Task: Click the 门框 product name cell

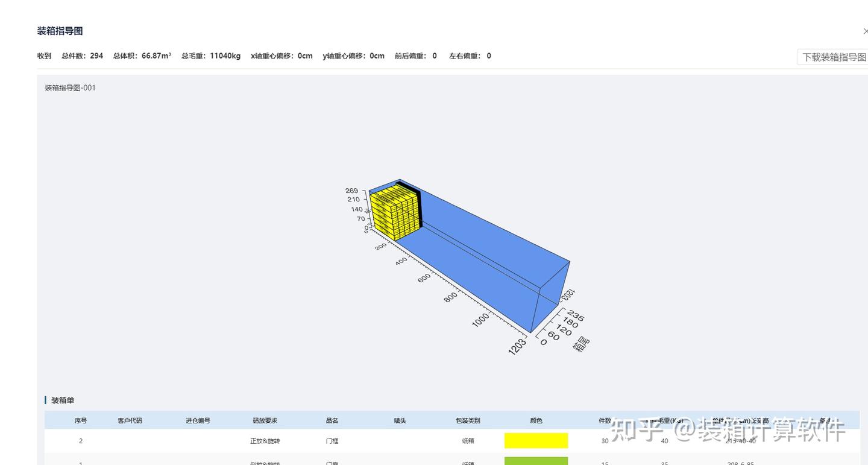Action: [x=332, y=441]
